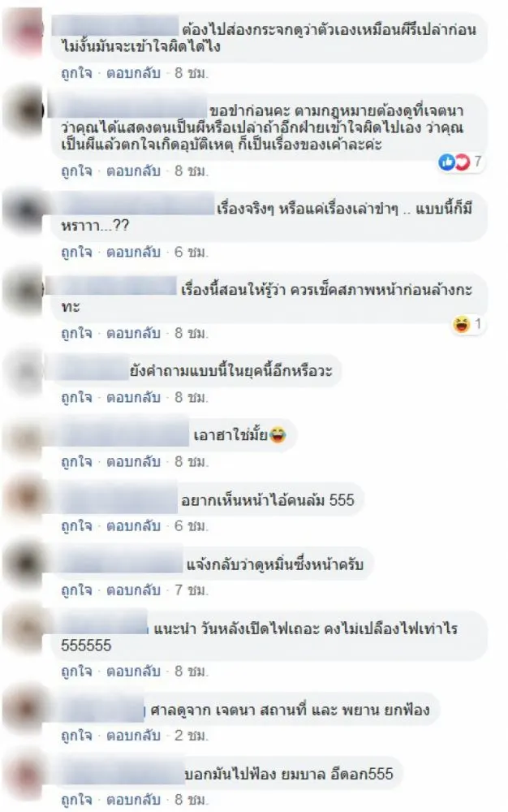Click the 6 ชม. timestamp under อยากเห็นหน้าไอ้คนล้ม comment
The height and width of the screenshot is (812, 508).
(191, 526)
